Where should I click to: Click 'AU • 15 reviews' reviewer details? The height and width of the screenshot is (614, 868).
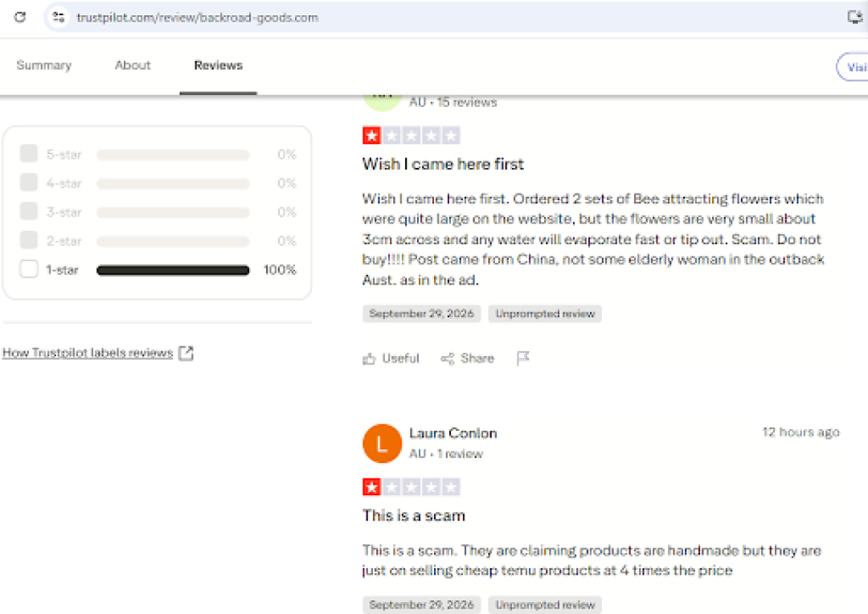coord(452,102)
